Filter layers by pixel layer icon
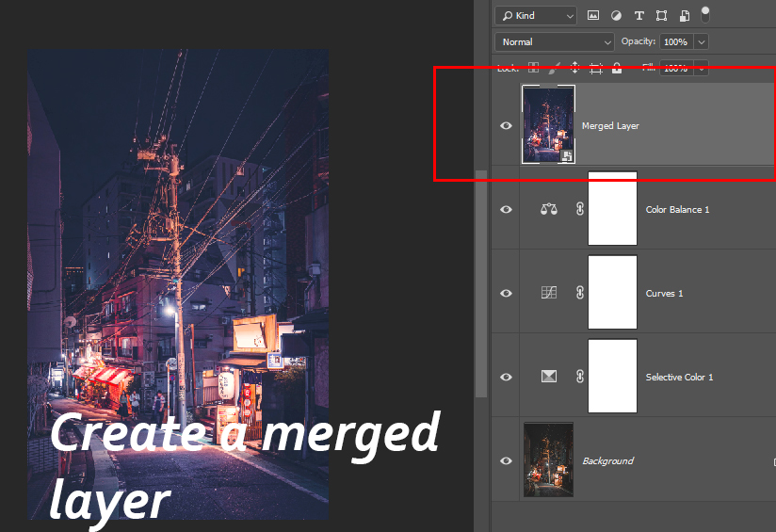Image resolution: width=776 pixels, height=532 pixels. tap(593, 15)
